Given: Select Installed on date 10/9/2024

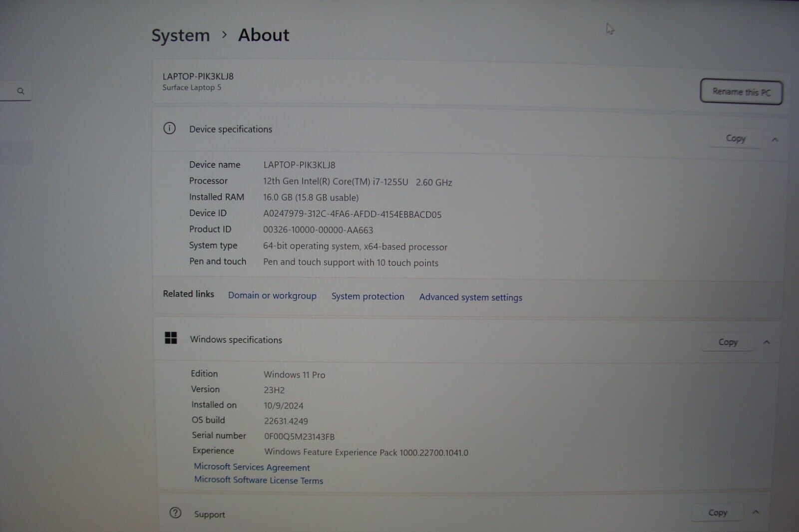Looking at the screenshot, I should pyautogui.click(x=284, y=406).
